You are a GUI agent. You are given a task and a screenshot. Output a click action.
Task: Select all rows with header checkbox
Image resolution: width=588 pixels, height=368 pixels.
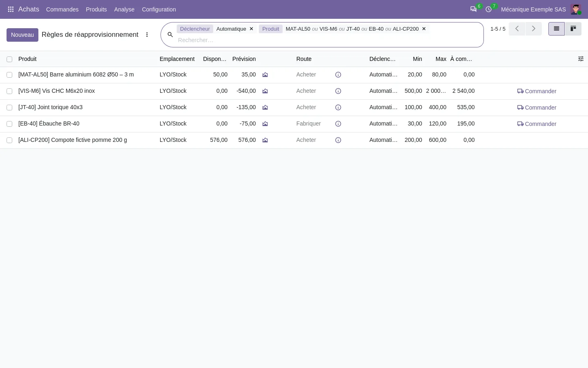9,59
